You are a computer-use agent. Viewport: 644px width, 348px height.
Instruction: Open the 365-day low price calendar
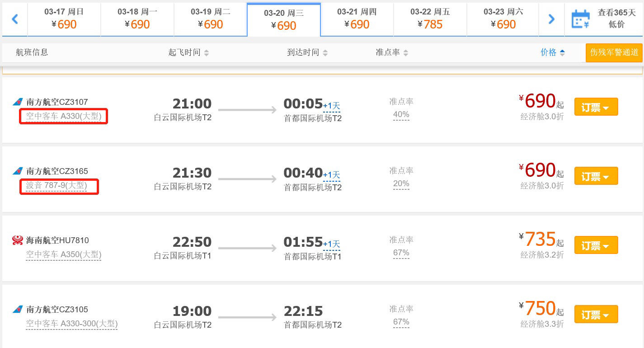coord(603,19)
